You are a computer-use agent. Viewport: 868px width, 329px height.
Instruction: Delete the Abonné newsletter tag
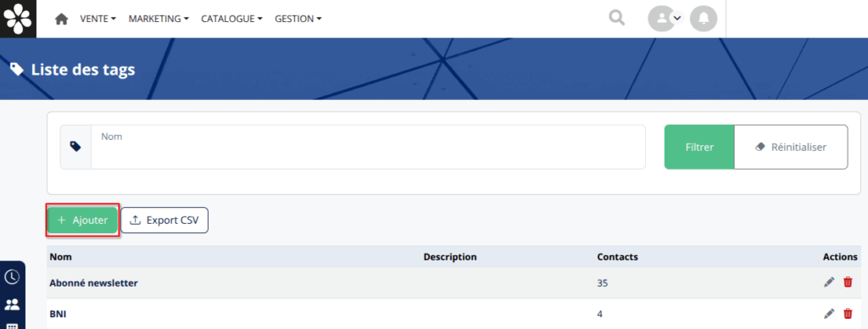coord(848,282)
